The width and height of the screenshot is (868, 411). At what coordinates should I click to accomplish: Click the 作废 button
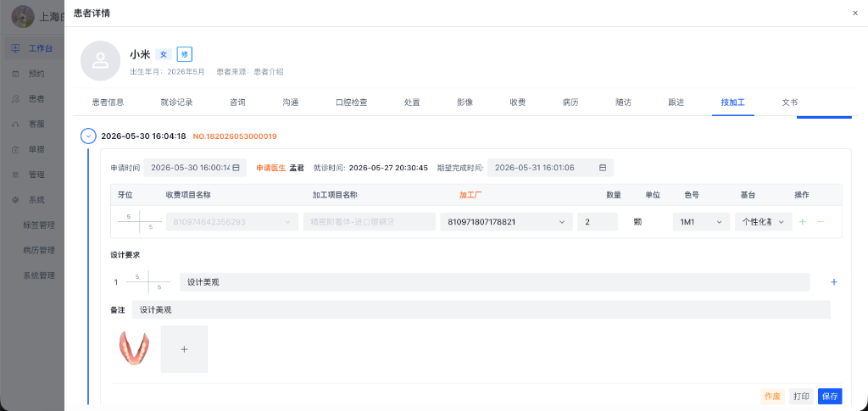point(773,396)
